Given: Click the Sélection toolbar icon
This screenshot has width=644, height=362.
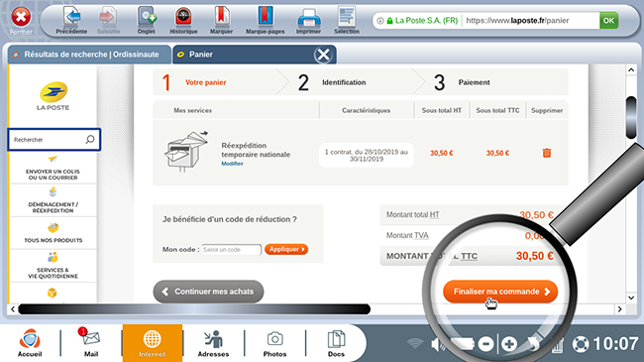Looking at the screenshot, I should pos(346,20).
